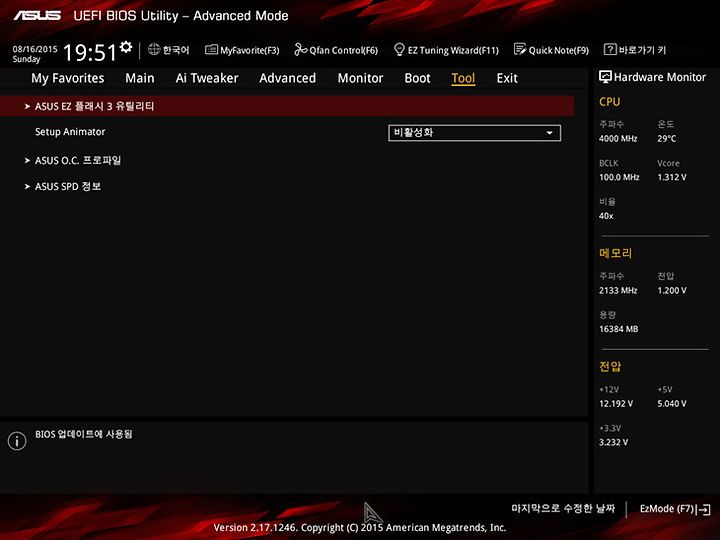Click CPU frequency value 4000 MHz

pos(618,139)
